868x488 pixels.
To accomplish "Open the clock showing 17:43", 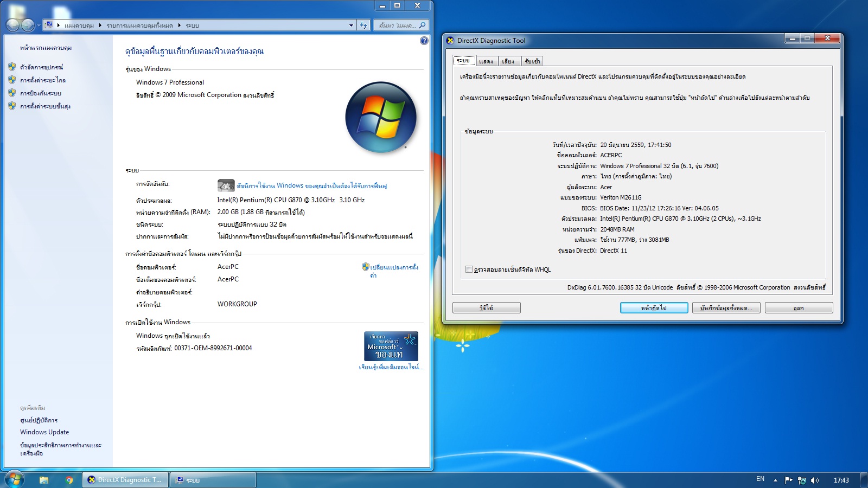I will click(x=841, y=480).
